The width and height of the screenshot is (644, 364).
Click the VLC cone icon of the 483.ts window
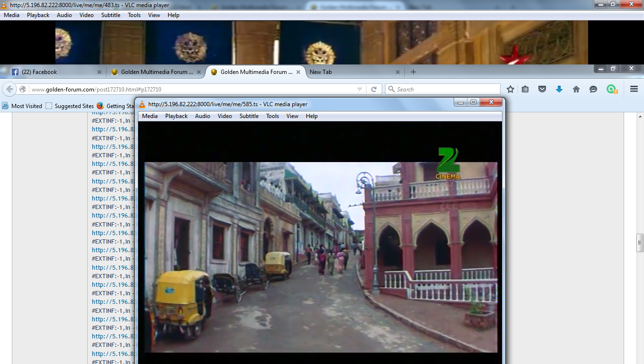[4, 5]
